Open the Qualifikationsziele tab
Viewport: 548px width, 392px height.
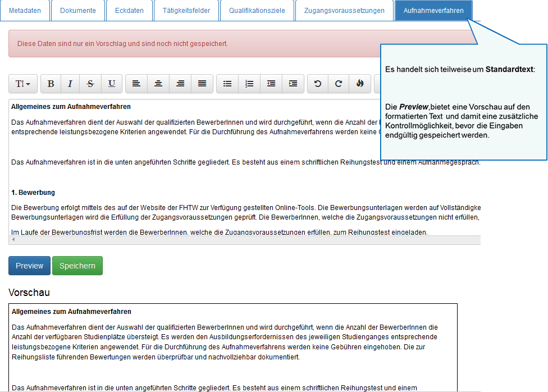coord(257,11)
